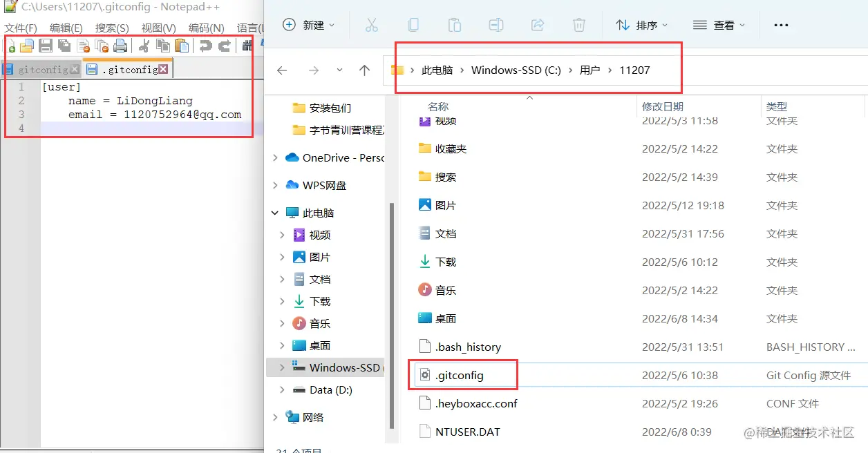Sort by the 名称 column header
868x453 pixels.
tap(438, 106)
